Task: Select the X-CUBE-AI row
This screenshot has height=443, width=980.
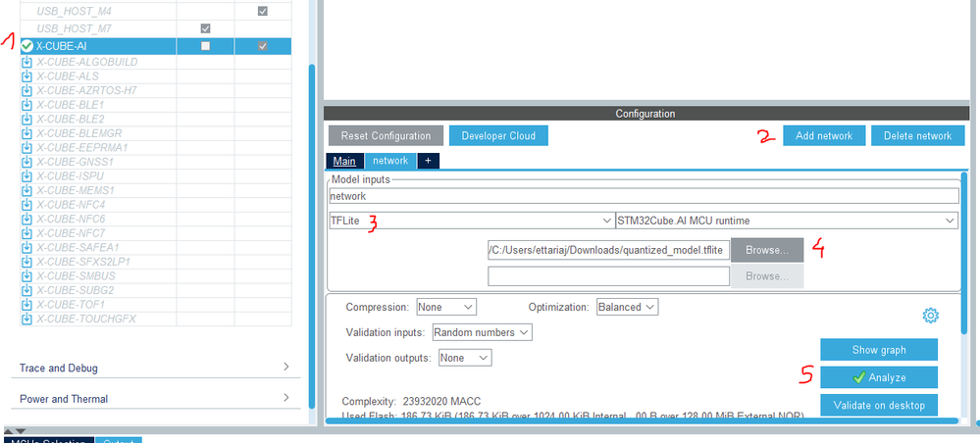Action: point(156,46)
